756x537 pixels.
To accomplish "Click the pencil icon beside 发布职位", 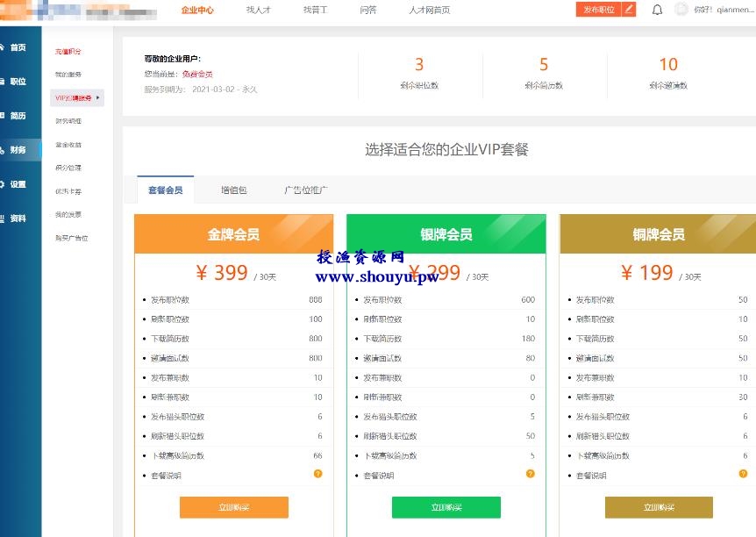I will [629, 9].
